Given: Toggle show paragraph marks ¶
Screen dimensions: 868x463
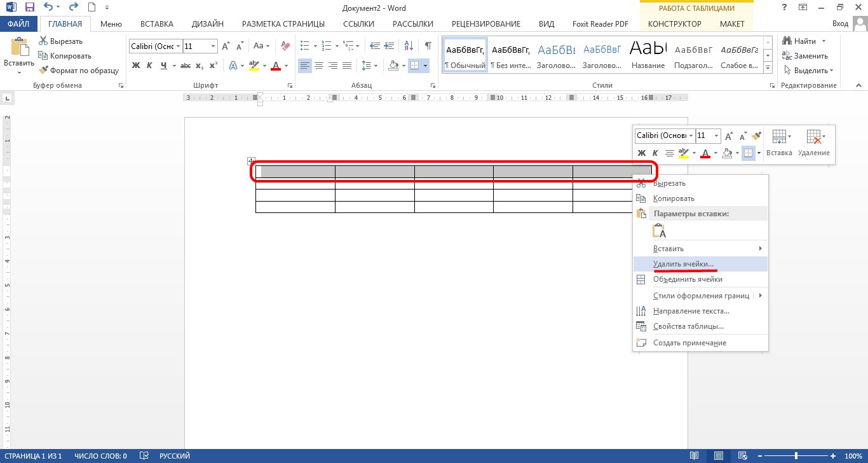Looking at the screenshot, I should 428,46.
